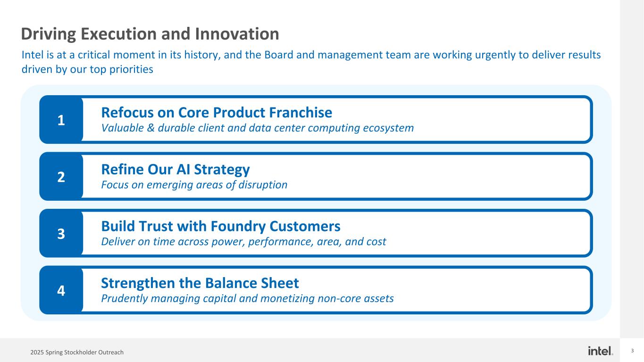The image size is (644, 362).
Task: Click the slide page number 3
Action: pos(632,351)
